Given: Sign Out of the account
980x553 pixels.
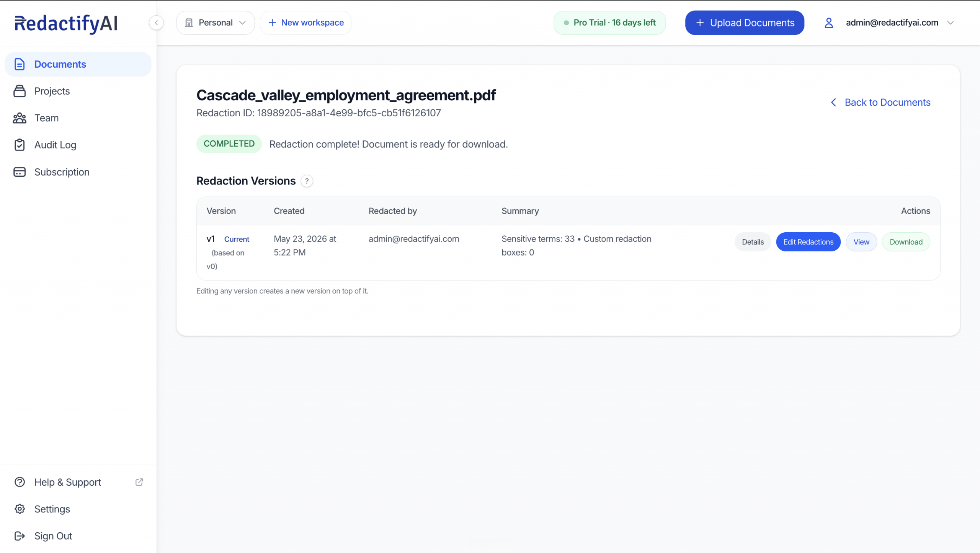Looking at the screenshot, I should [x=78, y=536].
